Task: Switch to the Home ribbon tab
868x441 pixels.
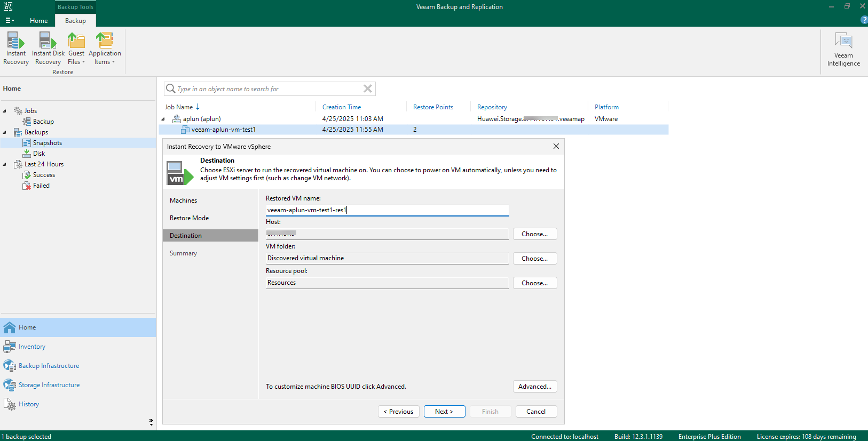Action: (x=38, y=21)
